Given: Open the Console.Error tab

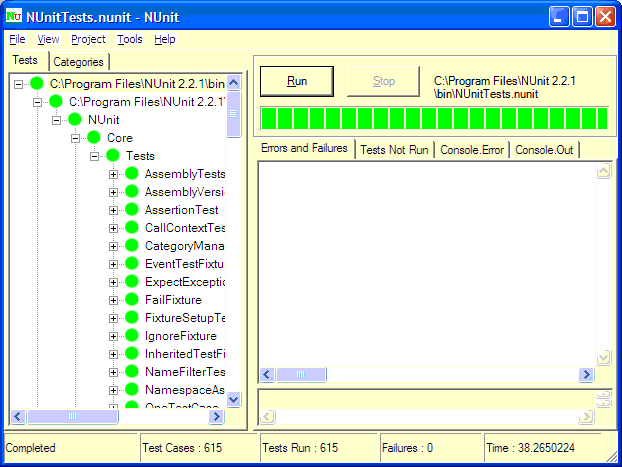Looking at the screenshot, I should pos(472,150).
